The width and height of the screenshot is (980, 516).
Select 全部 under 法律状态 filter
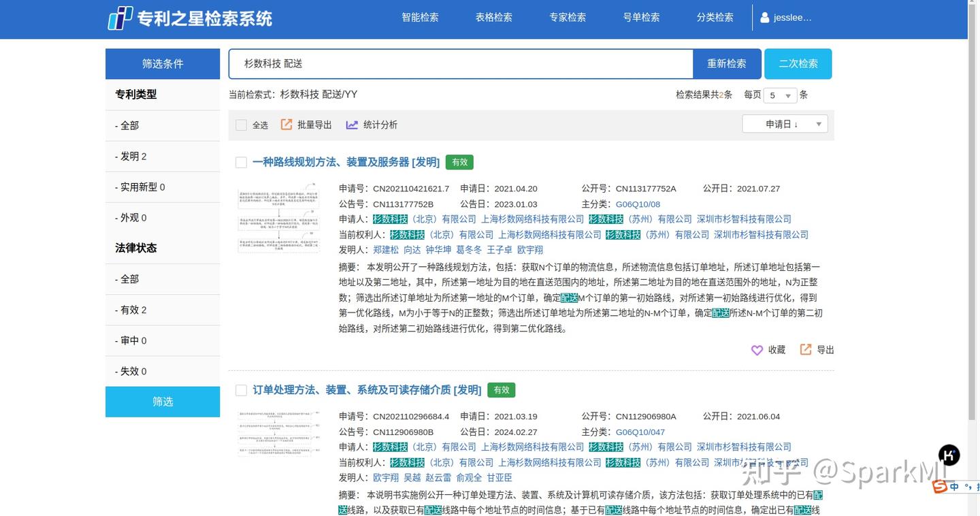pos(163,279)
